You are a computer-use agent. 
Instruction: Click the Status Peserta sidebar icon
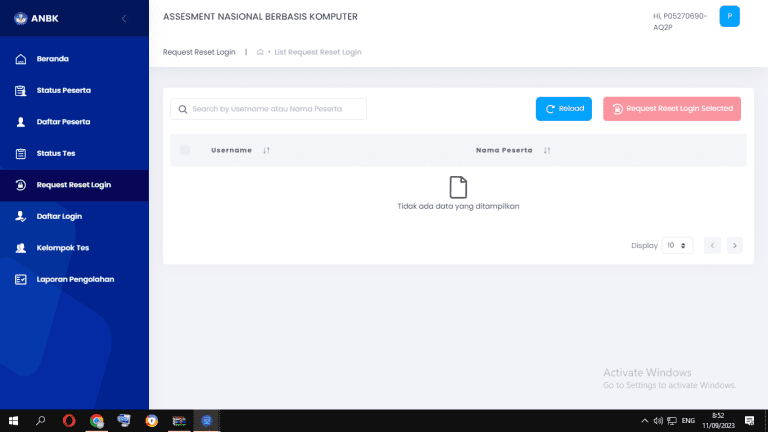point(20,91)
